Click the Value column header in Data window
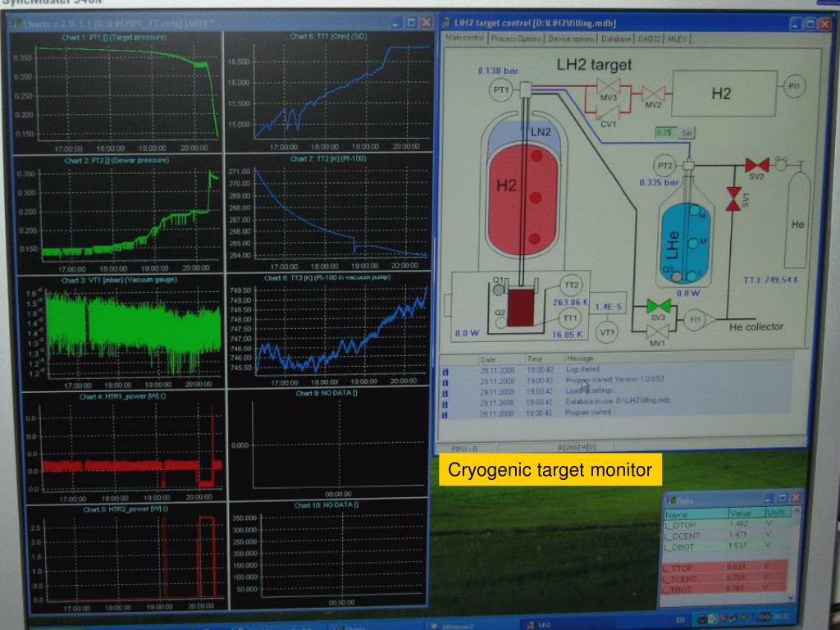The image size is (840, 630). click(746, 514)
